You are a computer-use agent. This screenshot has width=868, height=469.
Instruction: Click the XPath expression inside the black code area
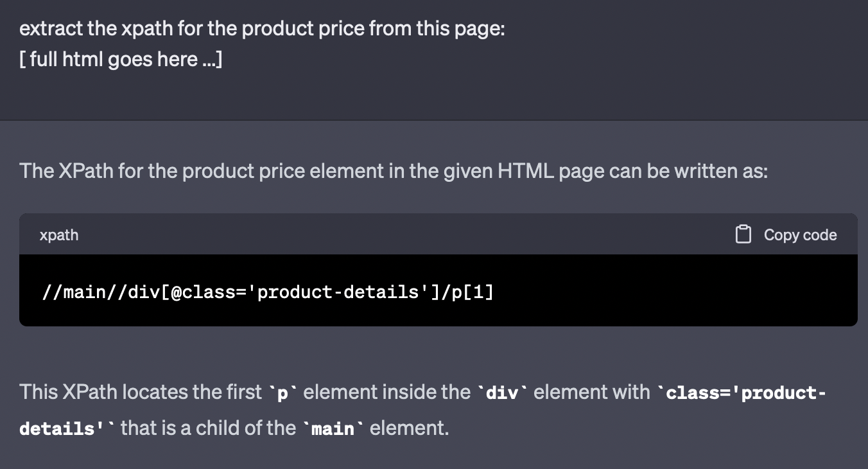point(268,291)
